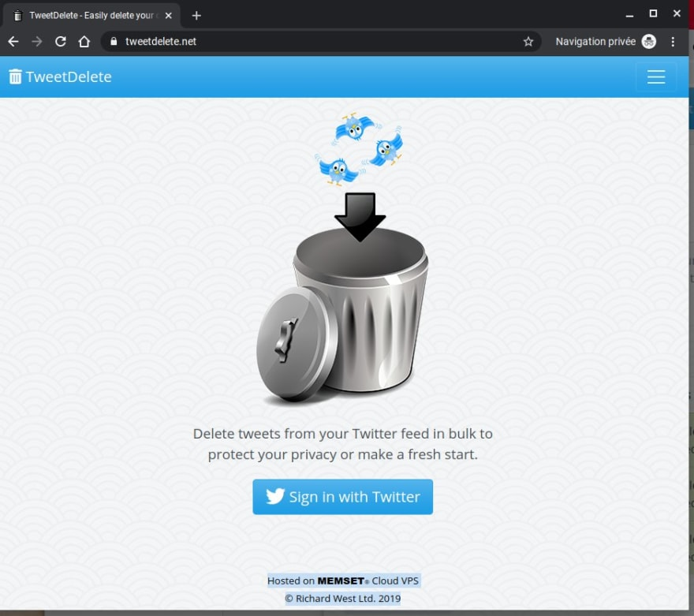Close the browser window

677,13
